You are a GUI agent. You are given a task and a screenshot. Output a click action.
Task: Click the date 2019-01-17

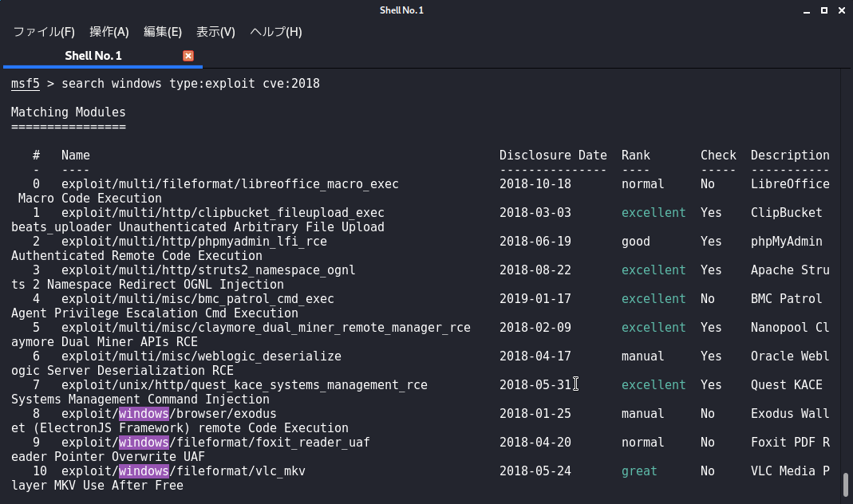tap(535, 299)
